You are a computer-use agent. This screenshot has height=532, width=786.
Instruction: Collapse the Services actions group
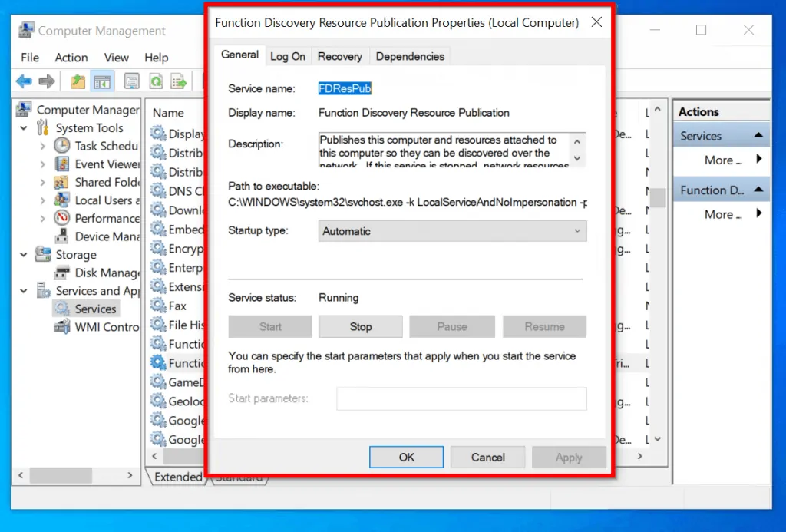[x=758, y=134]
